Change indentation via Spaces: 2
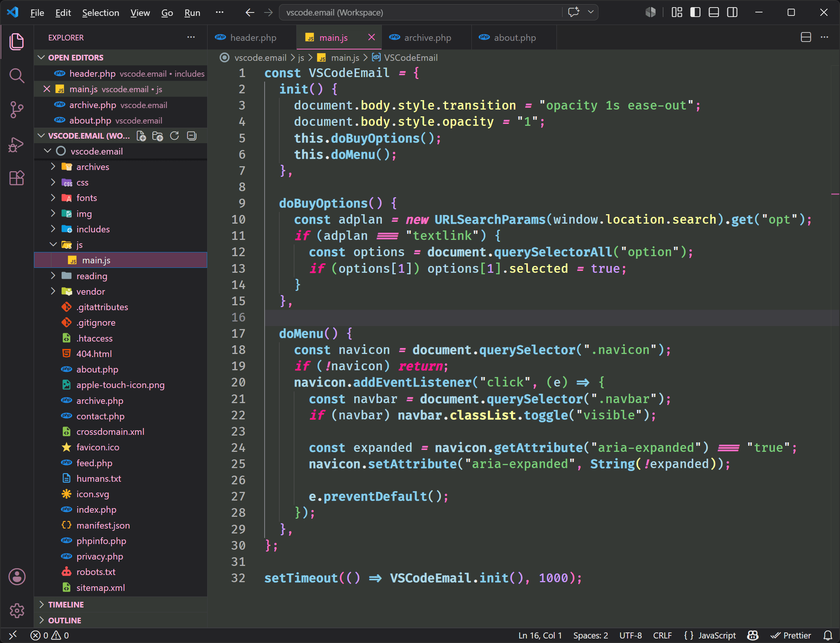The width and height of the screenshot is (840, 643). 590,635
